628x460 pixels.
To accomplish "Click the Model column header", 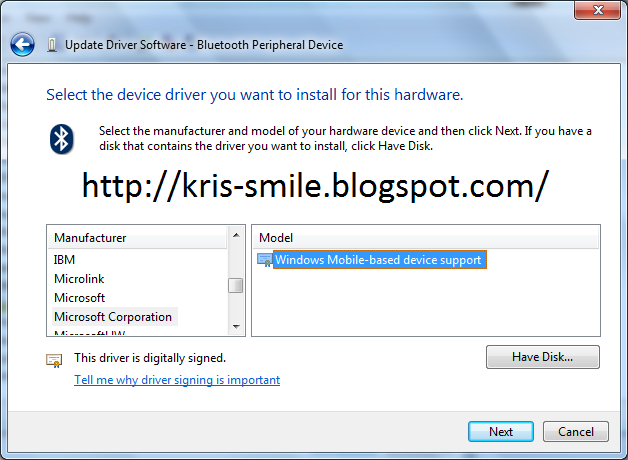I will [x=426, y=238].
